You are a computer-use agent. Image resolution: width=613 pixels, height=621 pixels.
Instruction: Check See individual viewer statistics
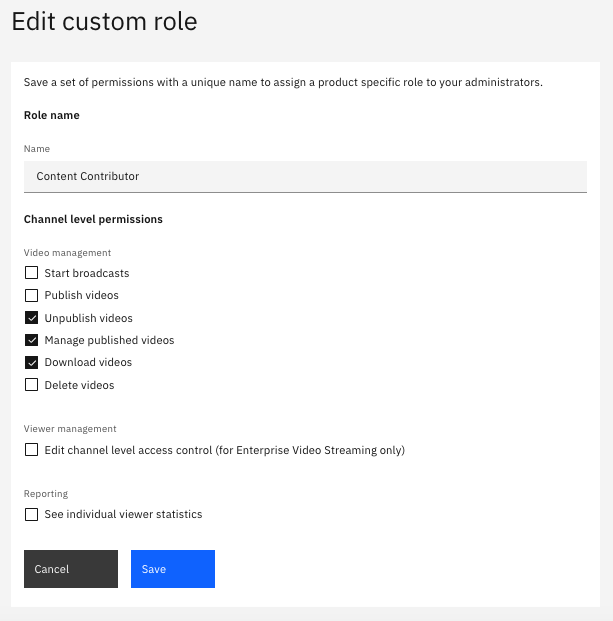tap(31, 514)
